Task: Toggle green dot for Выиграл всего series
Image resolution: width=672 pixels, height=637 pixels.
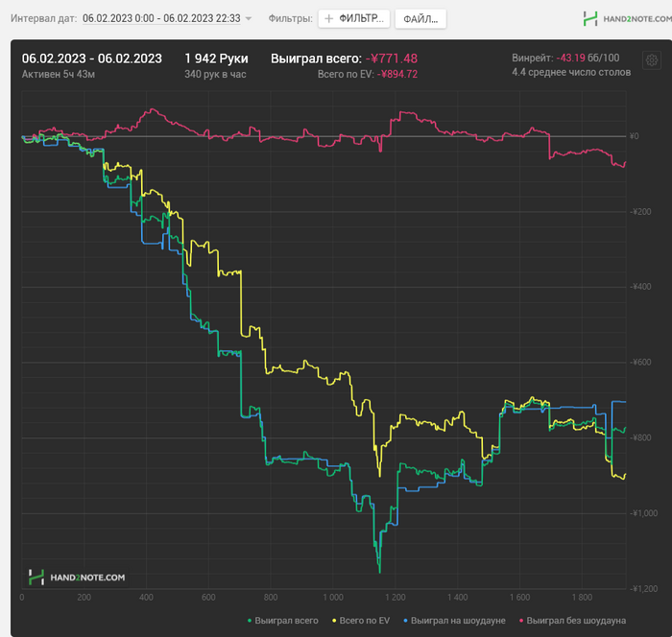Action: [250, 621]
